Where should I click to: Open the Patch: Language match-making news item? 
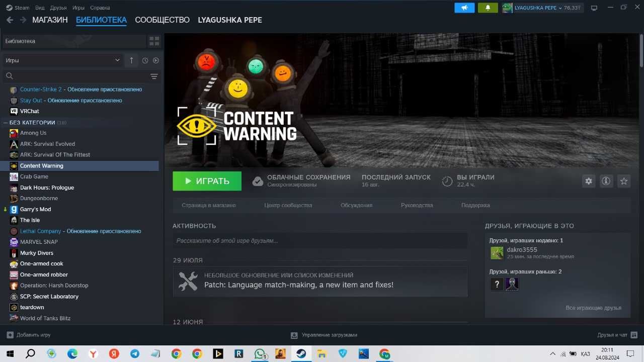[x=320, y=281]
